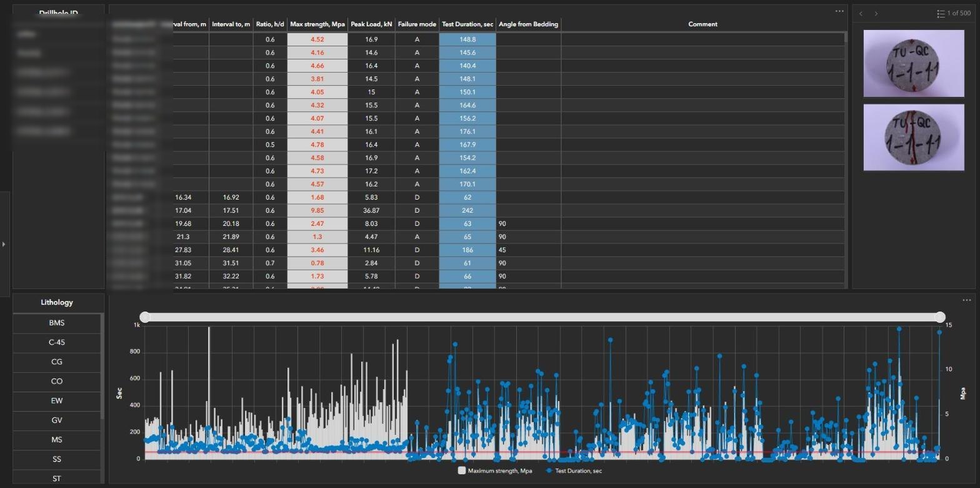Click the Failure mode column header

[417, 24]
